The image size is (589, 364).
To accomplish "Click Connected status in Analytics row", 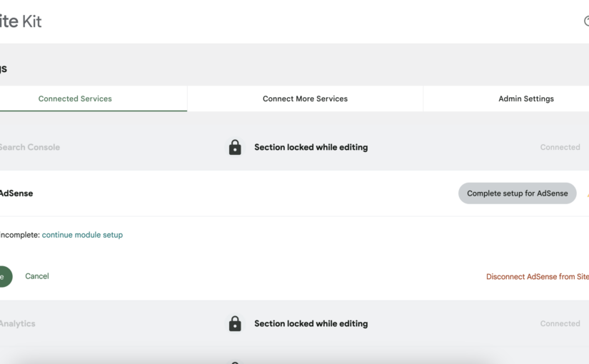I will [x=560, y=323].
